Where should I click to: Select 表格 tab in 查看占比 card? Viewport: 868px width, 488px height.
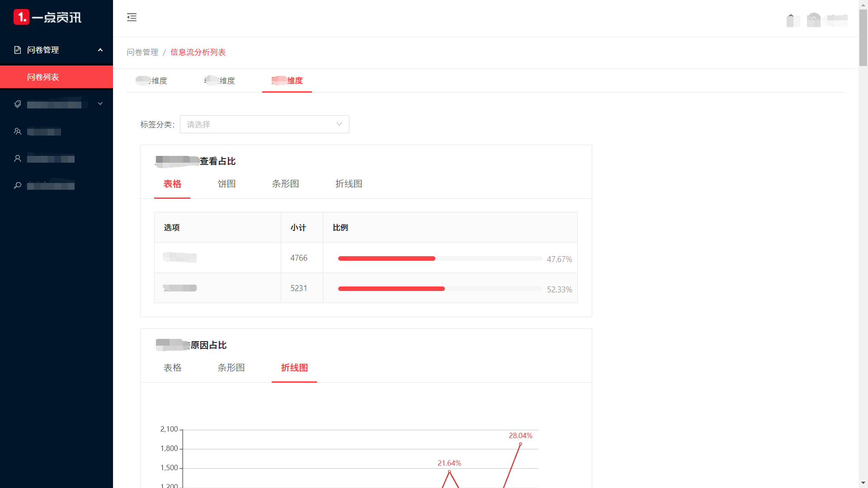coord(172,184)
